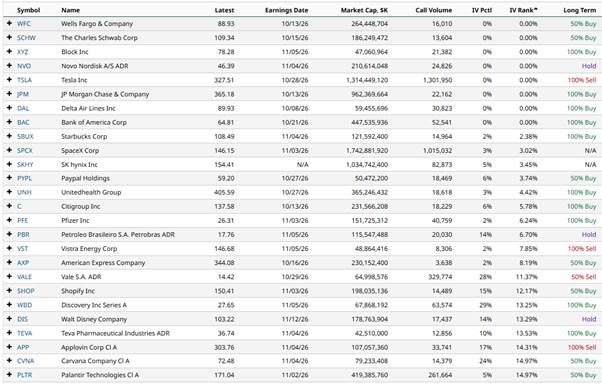Expand the DAL row plus icon
This screenshot has height=384, width=602.
9,108
